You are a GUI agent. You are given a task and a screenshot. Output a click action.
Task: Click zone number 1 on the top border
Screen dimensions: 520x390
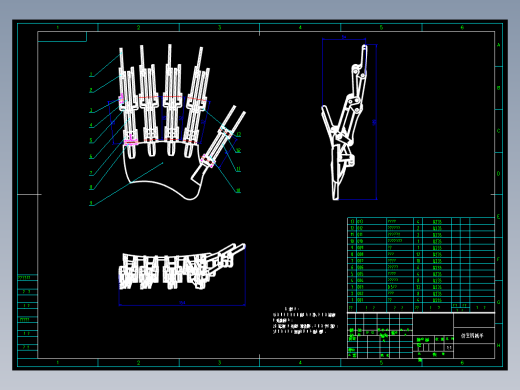(x=58, y=27)
